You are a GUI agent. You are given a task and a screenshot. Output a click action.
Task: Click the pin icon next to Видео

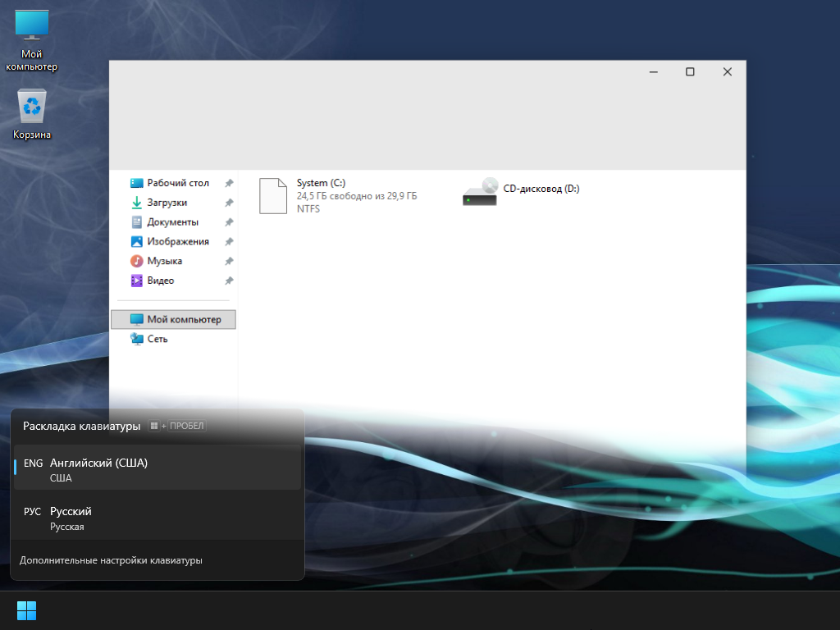230,281
